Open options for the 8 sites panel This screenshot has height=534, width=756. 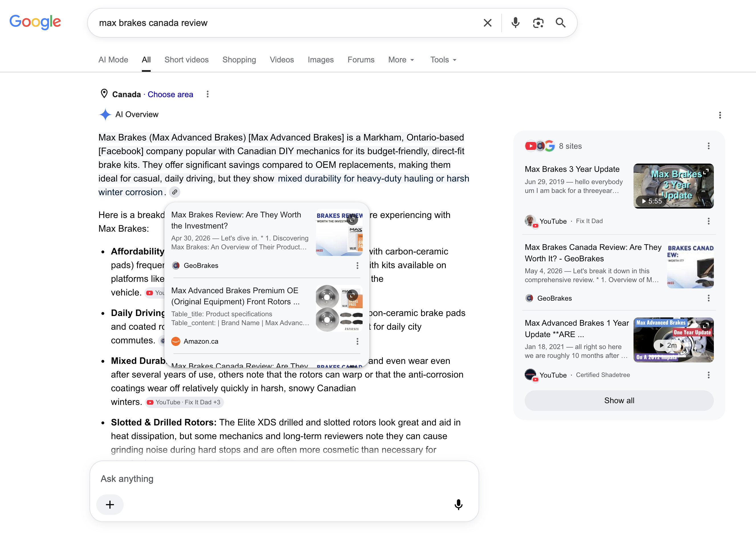pyautogui.click(x=709, y=146)
